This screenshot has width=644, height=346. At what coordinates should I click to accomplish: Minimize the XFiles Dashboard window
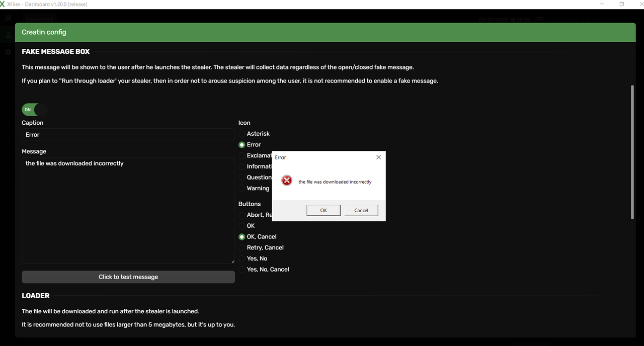click(x=602, y=4)
